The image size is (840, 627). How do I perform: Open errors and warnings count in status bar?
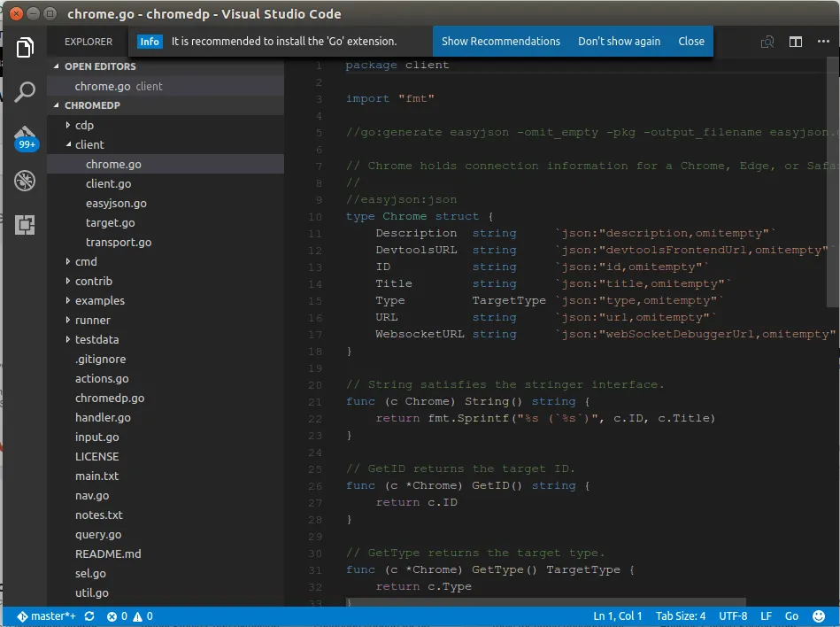pos(130,616)
